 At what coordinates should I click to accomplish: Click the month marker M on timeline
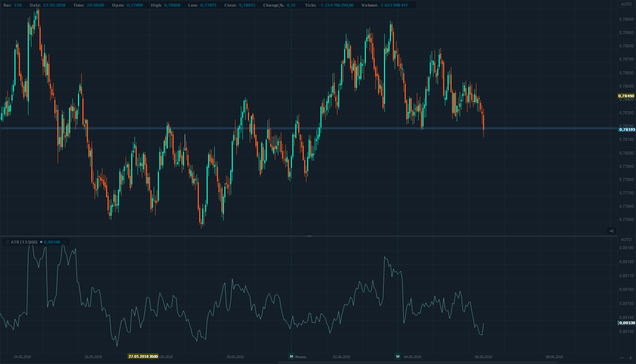point(291,357)
